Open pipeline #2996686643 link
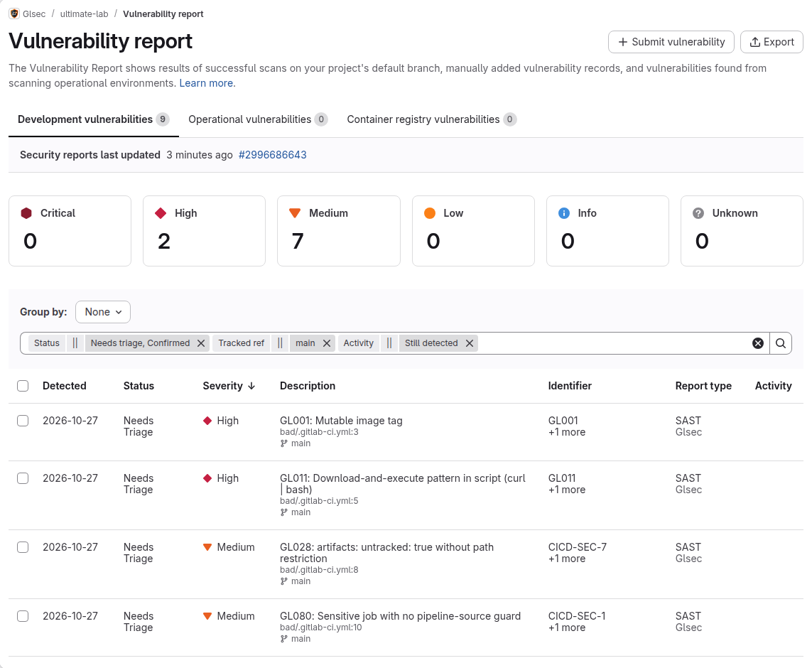The height and width of the screenshot is (668, 812). tap(272, 155)
